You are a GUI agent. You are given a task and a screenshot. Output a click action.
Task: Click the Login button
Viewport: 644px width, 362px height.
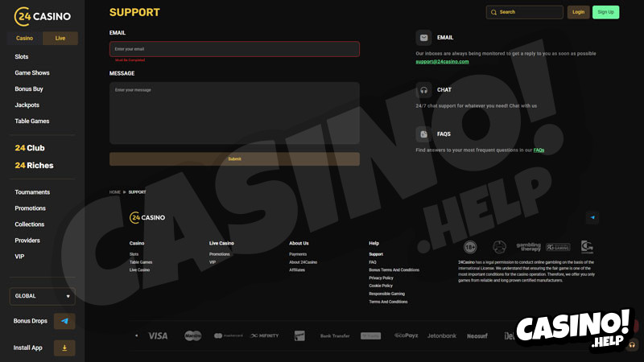(578, 12)
